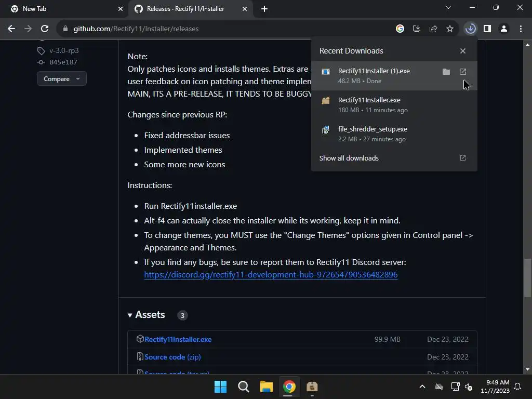This screenshot has width=532, height=399.
Task: Toggle the Chrome downloads button
Action: click(x=471, y=29)
